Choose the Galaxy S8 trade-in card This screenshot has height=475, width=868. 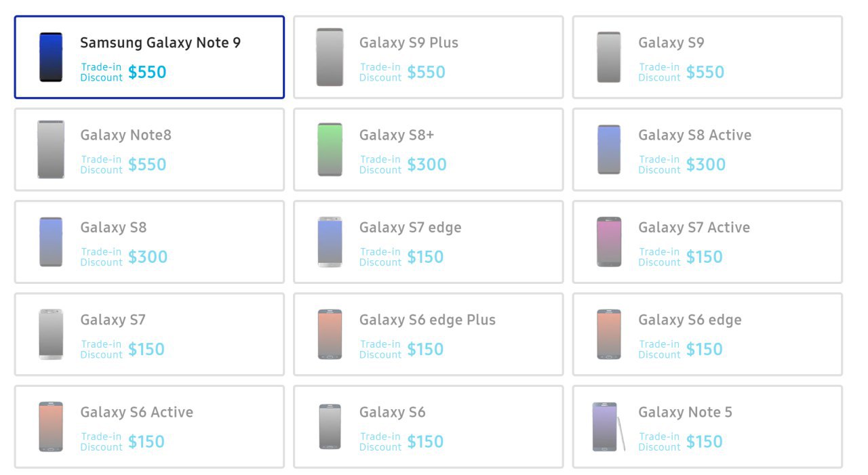click(x=149, y=242)
